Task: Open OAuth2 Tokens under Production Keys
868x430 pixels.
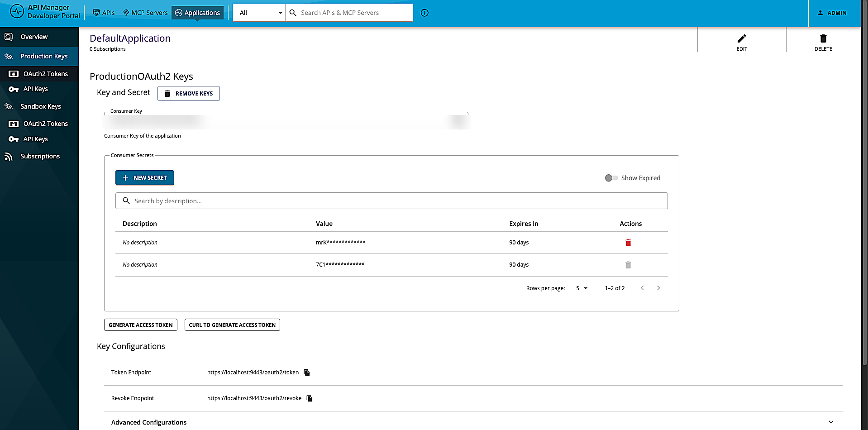Action: click(39, 74)
